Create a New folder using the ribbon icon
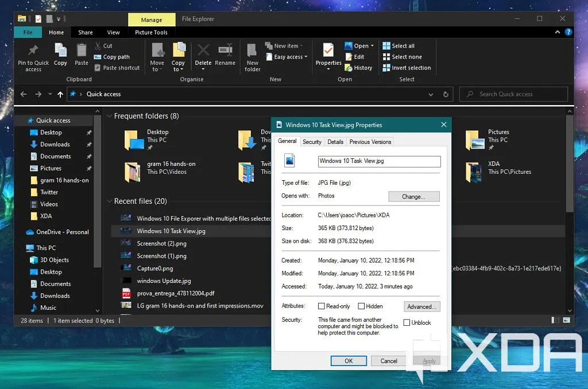The image size is (588, 389). tap(252, 56)
